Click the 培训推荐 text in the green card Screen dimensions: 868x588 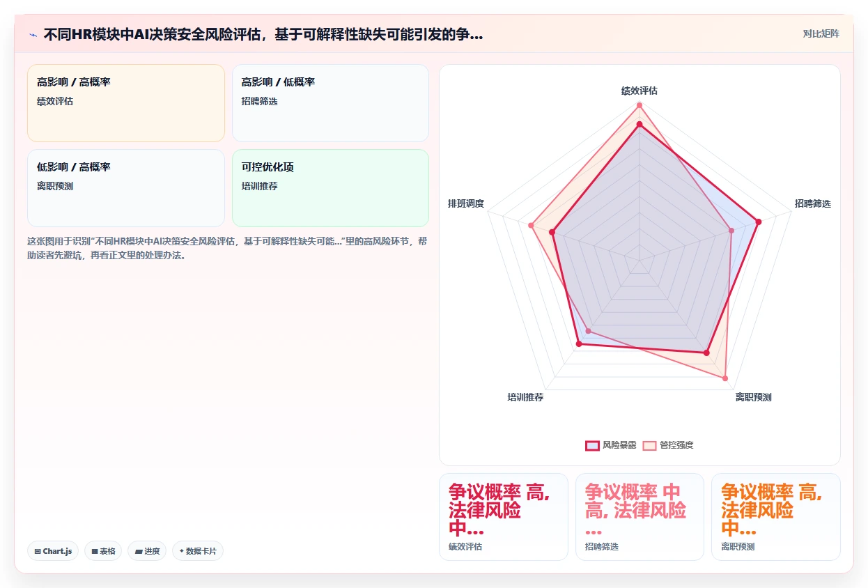point(260,186)
